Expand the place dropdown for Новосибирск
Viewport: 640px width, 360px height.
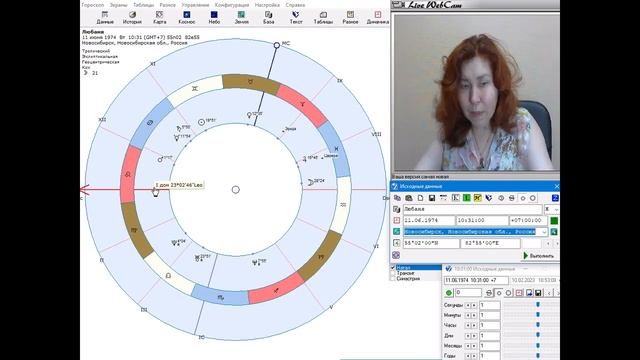click(x=544, y=232)
